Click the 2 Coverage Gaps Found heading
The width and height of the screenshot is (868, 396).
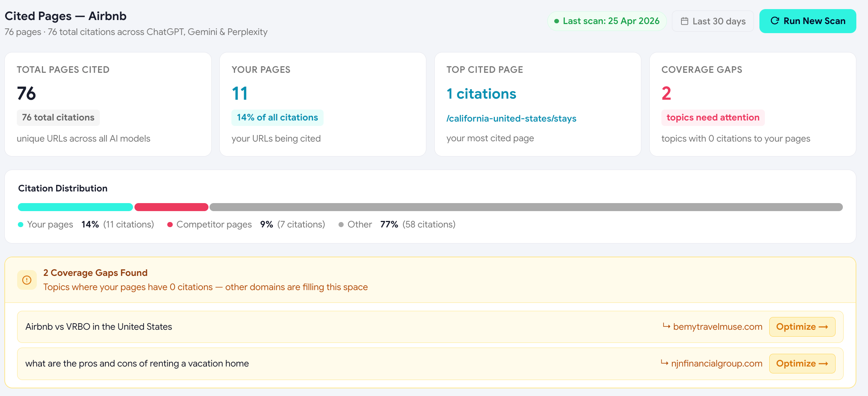(x=95, y=273)
